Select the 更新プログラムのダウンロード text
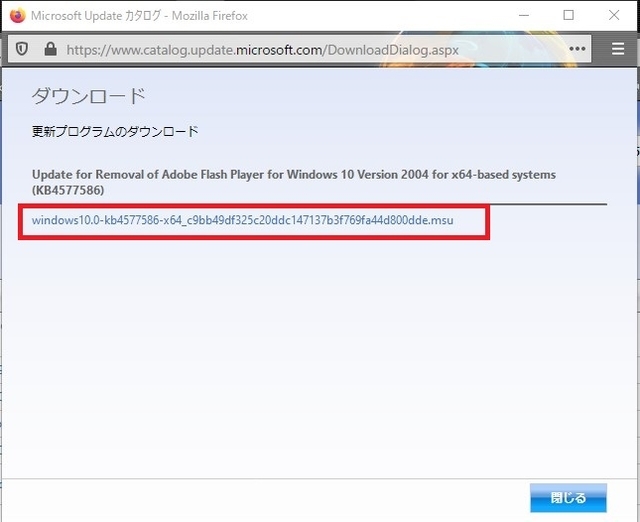 (x=115, y=131)
